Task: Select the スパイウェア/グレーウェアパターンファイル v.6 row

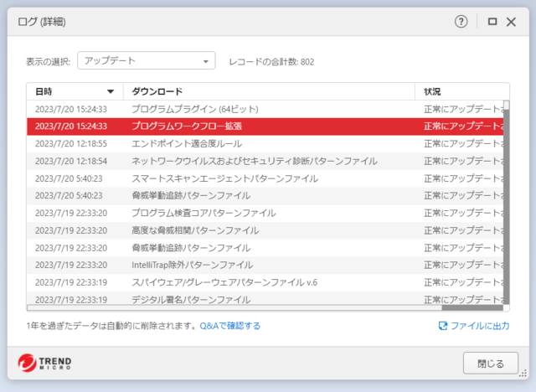Action: pyautogui.click(x=265, y=282)
